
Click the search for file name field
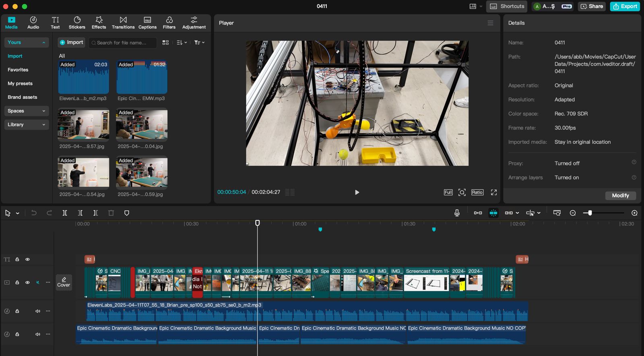coord(123,43)
